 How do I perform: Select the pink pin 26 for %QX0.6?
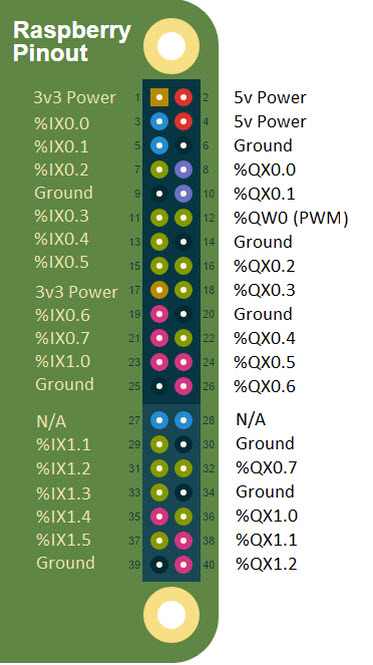click(183, 386)
